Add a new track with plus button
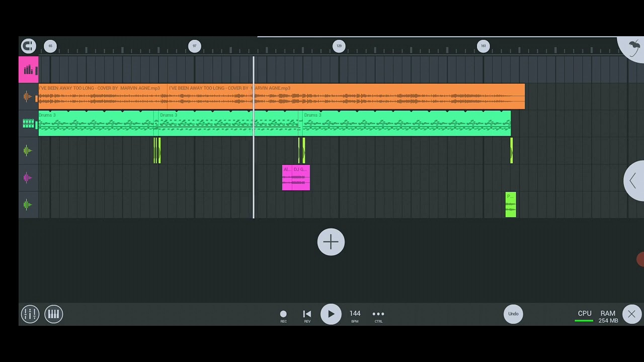This screenshot has height=362, width=644. coord(331,242)
